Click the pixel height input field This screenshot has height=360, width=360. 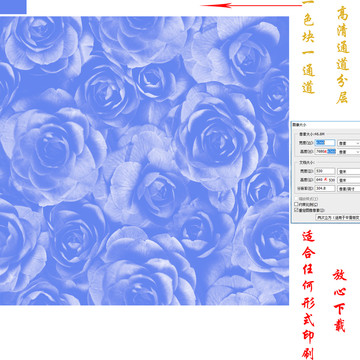325,151
